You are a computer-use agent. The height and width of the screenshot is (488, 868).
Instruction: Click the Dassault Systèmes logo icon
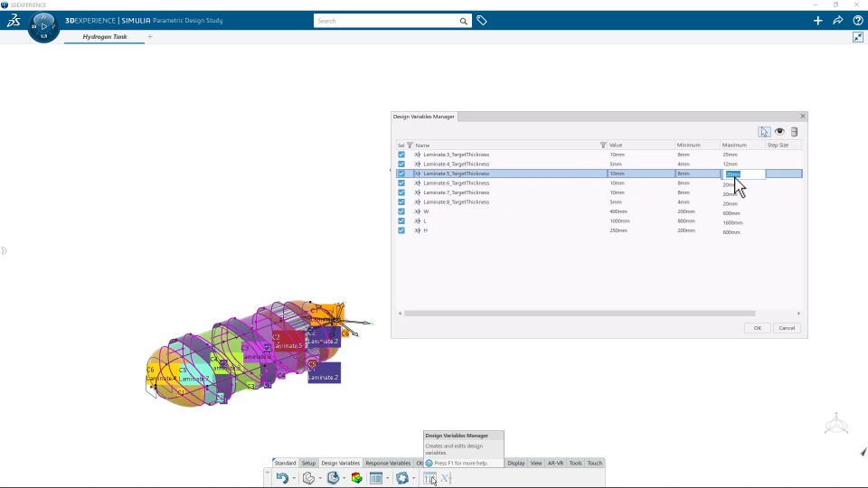pos(14,21)
